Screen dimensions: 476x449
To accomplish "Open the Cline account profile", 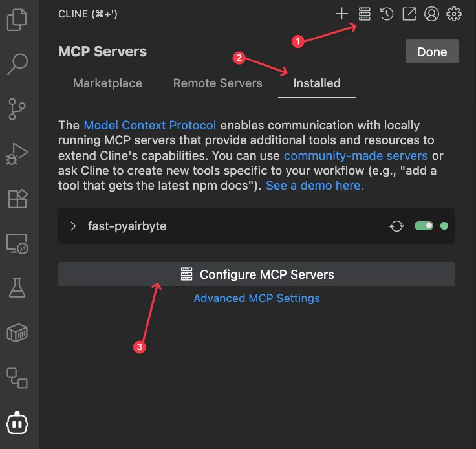I will 431,14.
